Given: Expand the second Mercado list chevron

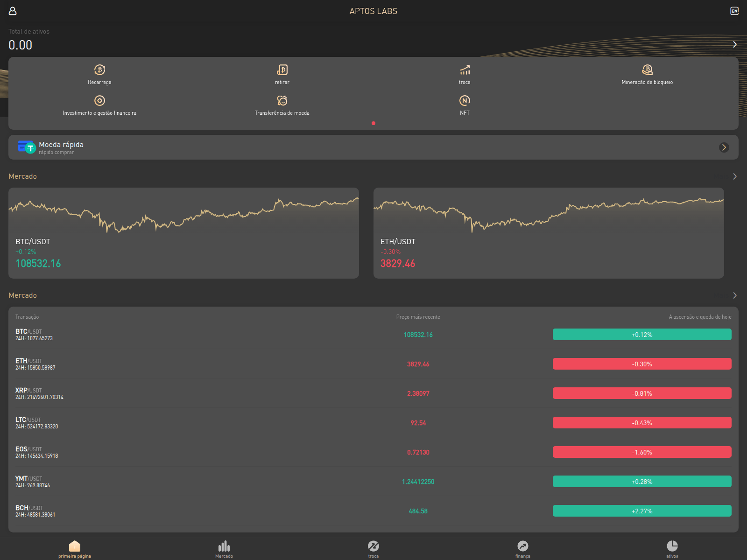Looking at the screenshot, I should click(735, 295).
